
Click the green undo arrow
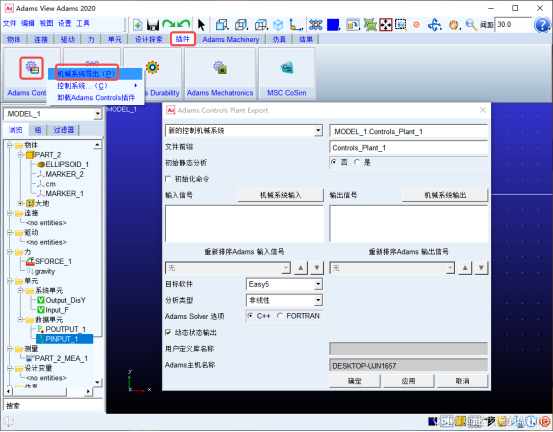(x=184, y=24)
